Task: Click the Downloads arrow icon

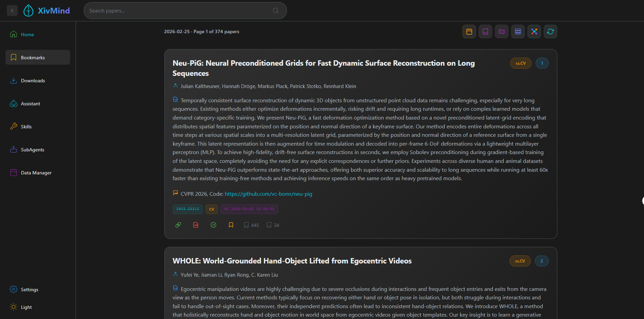Action: (x=14, y=80)
